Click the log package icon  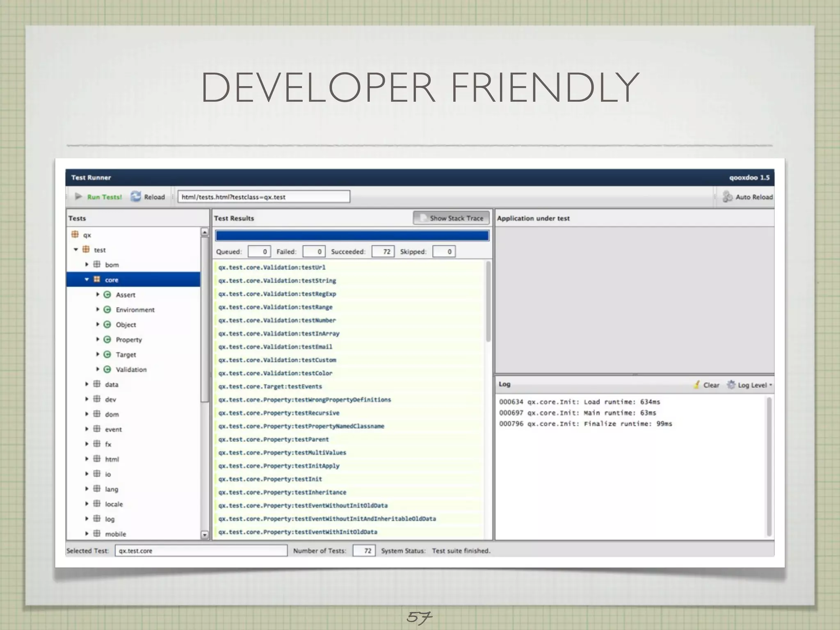pyautogui.click(x=97, y=518)
